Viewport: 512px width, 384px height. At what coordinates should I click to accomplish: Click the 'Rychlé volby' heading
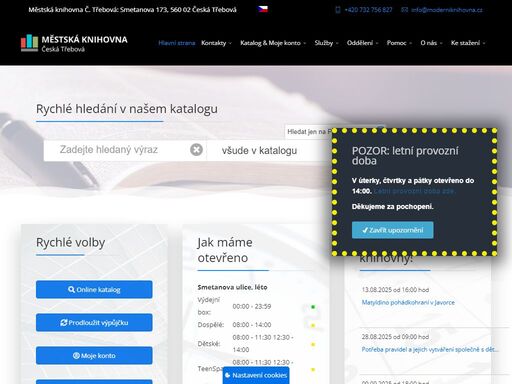71,242
